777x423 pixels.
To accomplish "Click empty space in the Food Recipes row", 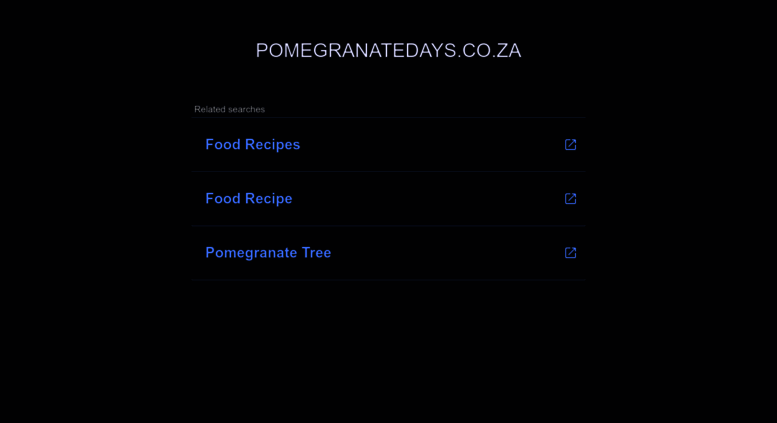I will [x=431, y=145].
